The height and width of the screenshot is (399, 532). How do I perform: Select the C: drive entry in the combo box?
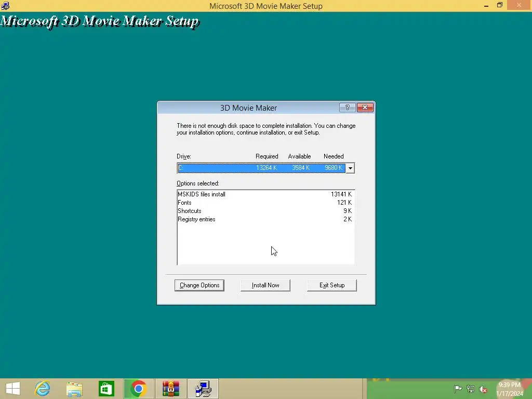(x=261, y=168)
